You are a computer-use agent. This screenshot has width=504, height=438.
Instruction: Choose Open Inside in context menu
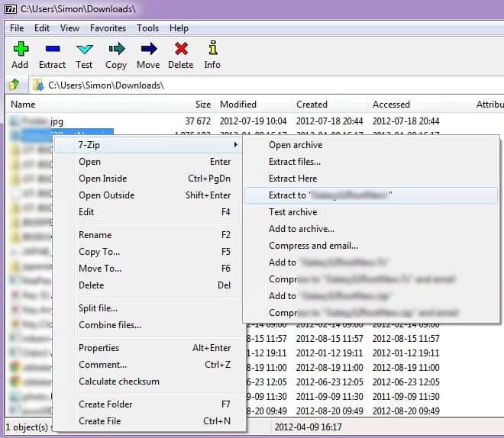click(x=147, y=179)
